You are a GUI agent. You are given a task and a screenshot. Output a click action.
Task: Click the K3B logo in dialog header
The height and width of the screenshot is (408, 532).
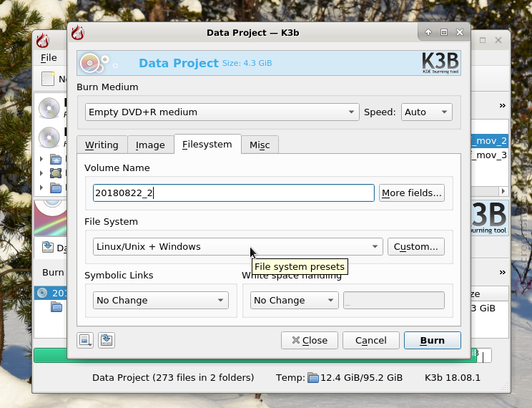(x=440, y=63)
